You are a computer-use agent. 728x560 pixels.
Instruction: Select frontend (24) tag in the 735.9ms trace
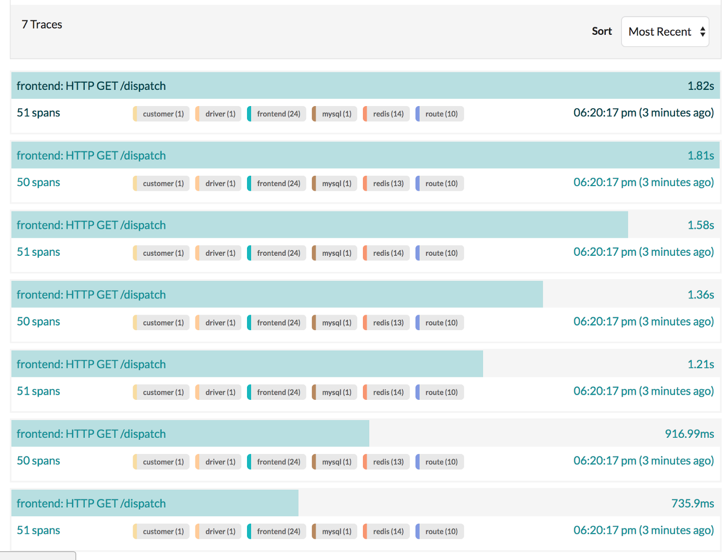tap(277, 532)
